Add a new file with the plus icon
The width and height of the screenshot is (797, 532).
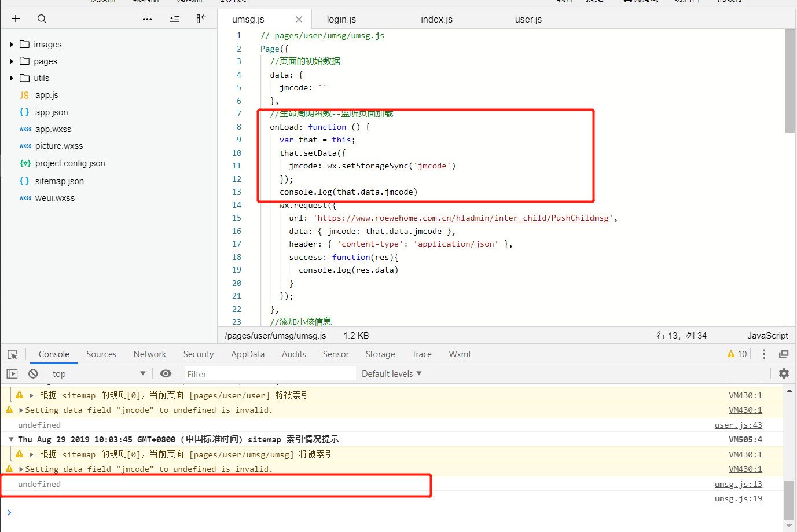point(16,19)
